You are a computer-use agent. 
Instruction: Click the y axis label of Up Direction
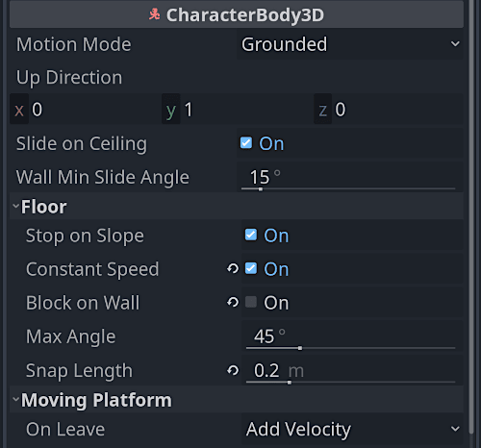coord(171,110)
